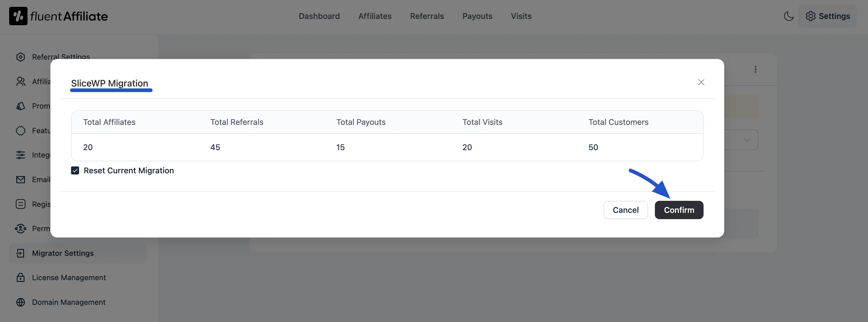
Task: Close the SliceWP Migration modal
Action: click(x=701, y=82)
